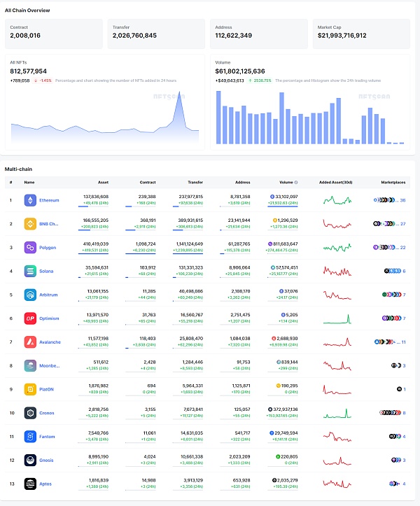
Task: Click marketplace icons in Cronos row
Action: [391, 413]
